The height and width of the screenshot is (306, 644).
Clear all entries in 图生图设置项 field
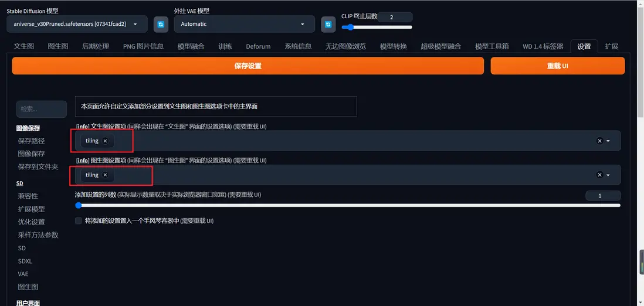(x=599, y=175)
